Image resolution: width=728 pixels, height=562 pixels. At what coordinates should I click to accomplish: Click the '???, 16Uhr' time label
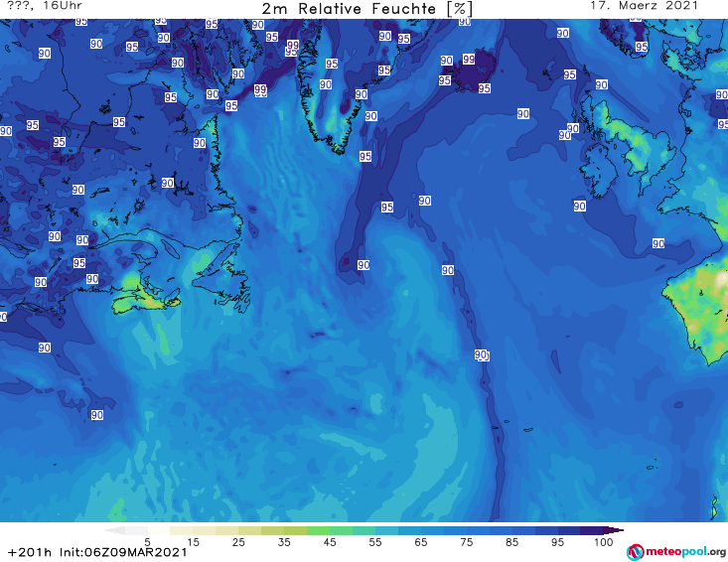(x=45, y=6)
